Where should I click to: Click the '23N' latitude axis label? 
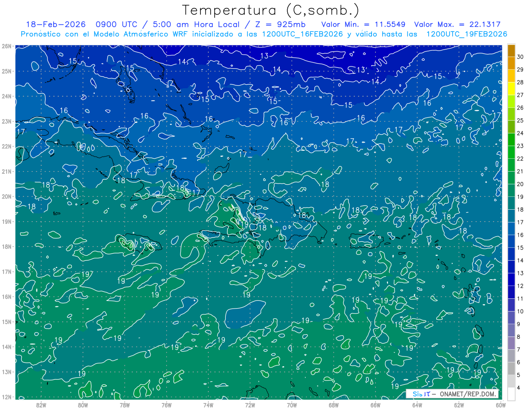coord(6,121)
